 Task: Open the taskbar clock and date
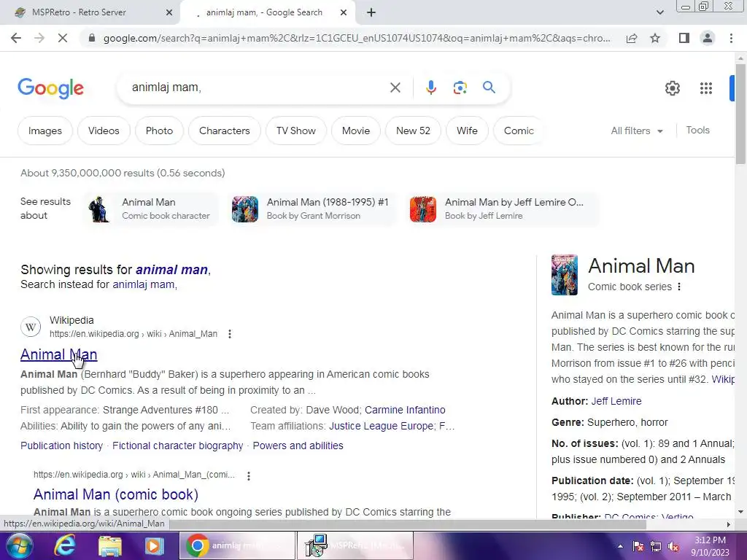click(x=710, y=546)
